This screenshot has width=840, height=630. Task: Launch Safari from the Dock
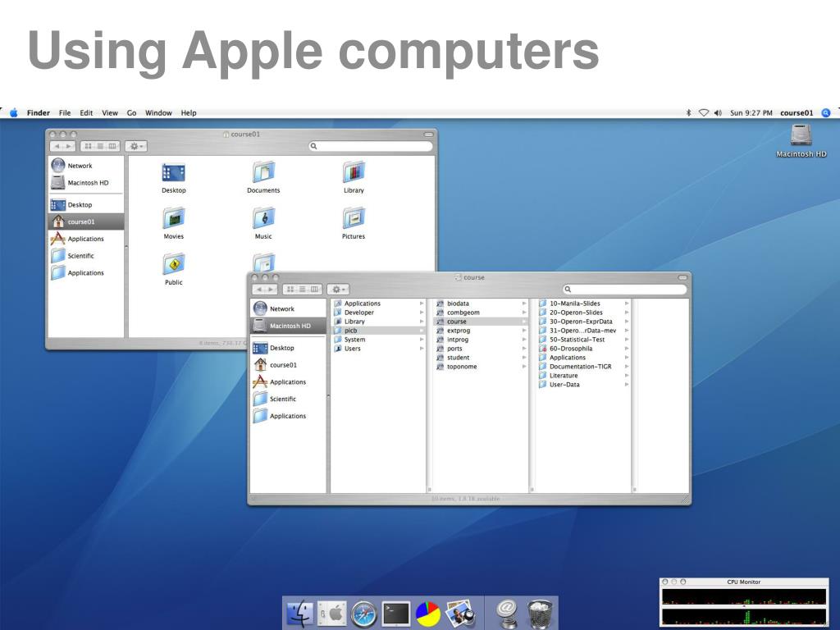363,614
